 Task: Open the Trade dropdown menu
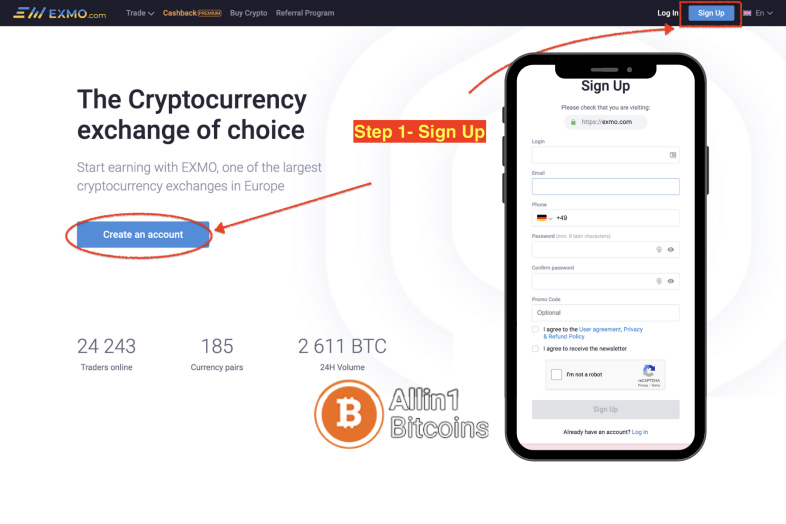click(140, 13)
